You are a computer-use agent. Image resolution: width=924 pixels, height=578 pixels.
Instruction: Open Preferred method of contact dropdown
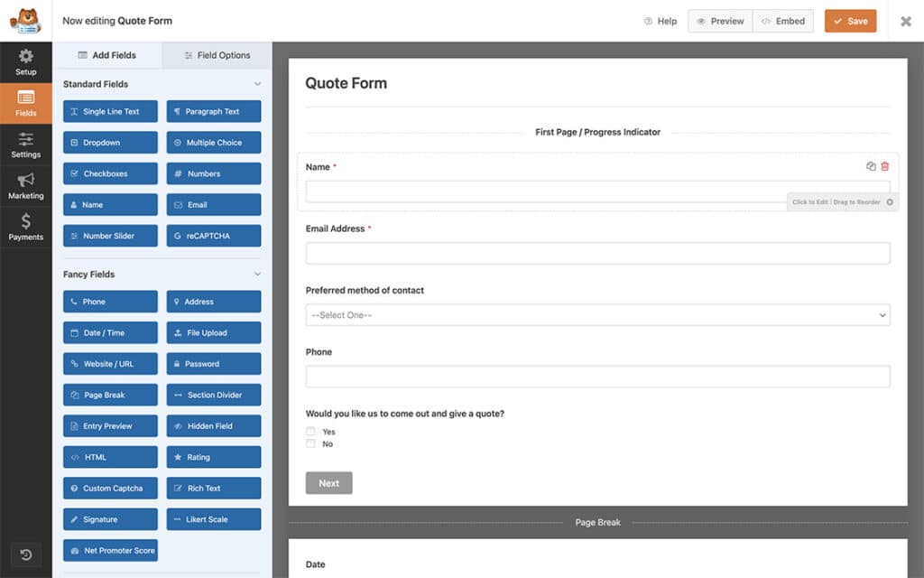(x=597, y=315)
